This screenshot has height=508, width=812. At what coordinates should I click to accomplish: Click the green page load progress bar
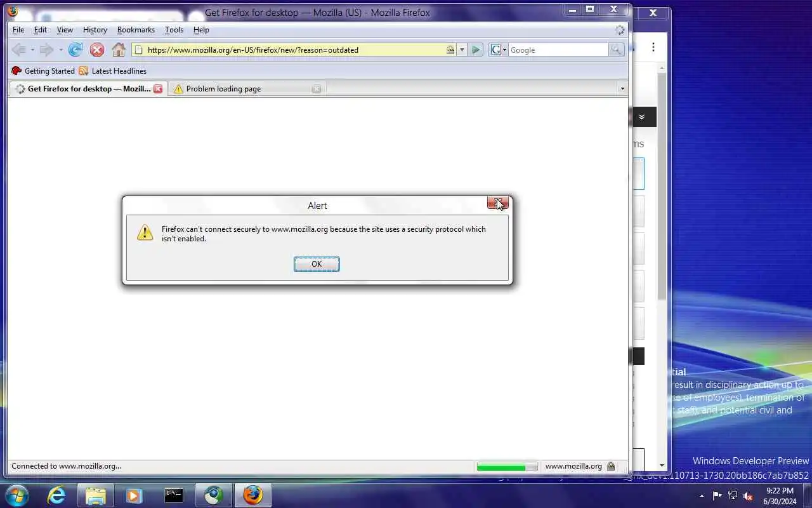[x=507, y=467]
